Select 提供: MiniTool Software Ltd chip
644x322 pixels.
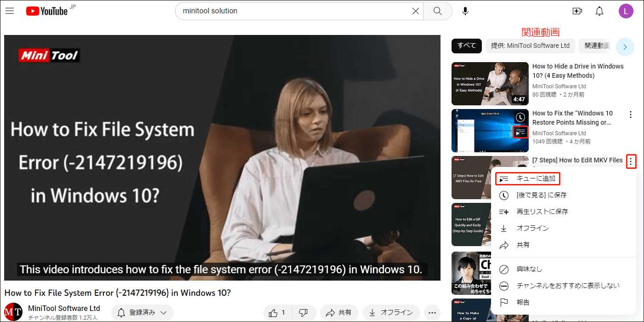click(x=530, y=46)
